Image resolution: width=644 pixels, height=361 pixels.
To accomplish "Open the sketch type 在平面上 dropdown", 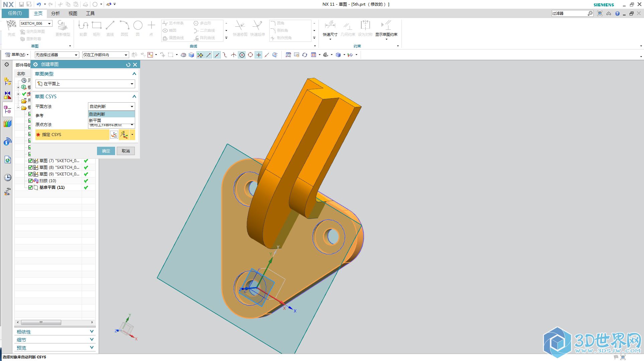I will point(85,84).
